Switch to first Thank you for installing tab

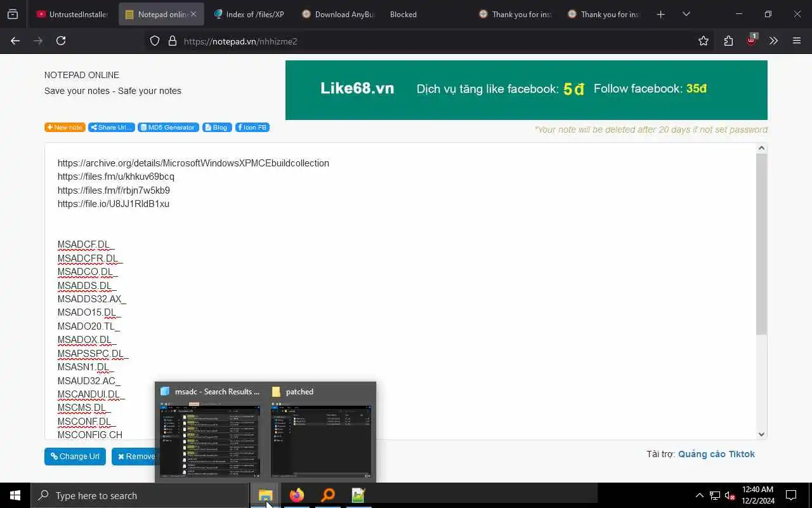(515, 14)
